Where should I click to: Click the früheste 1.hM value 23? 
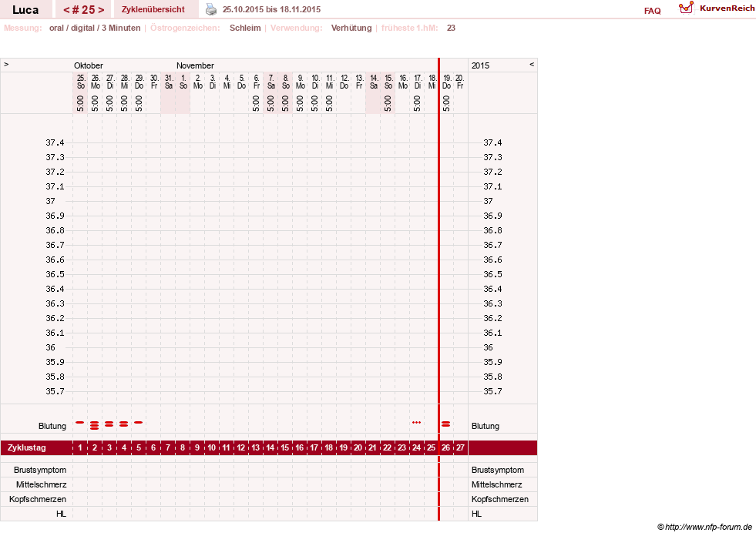[451, 28]
